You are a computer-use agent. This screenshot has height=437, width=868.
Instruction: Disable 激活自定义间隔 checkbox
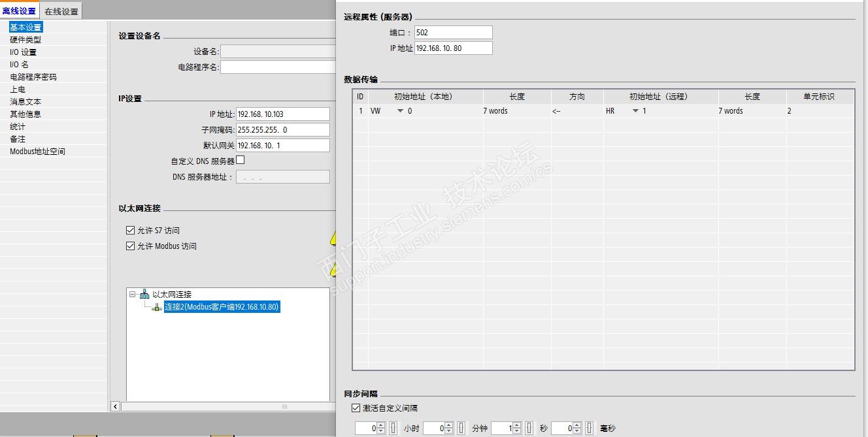356,408
